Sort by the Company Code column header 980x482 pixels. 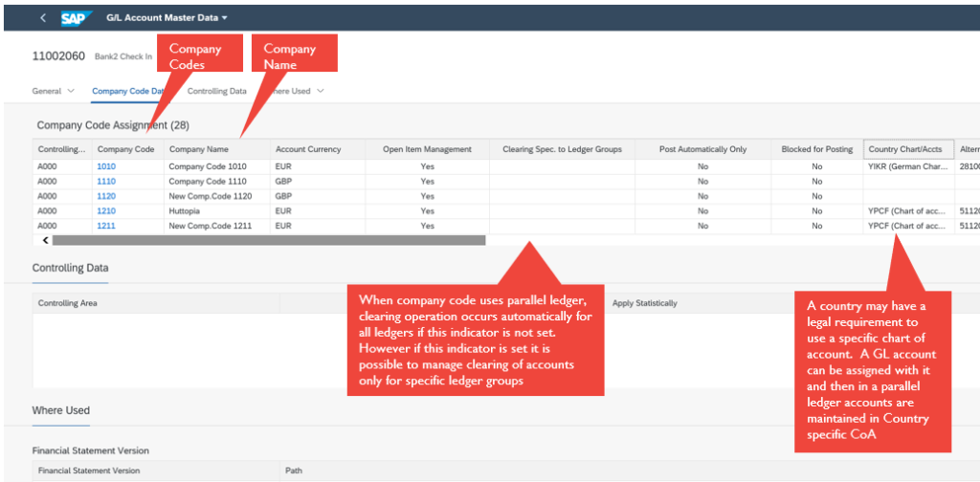pyautogui.click(x=128, y=149)
